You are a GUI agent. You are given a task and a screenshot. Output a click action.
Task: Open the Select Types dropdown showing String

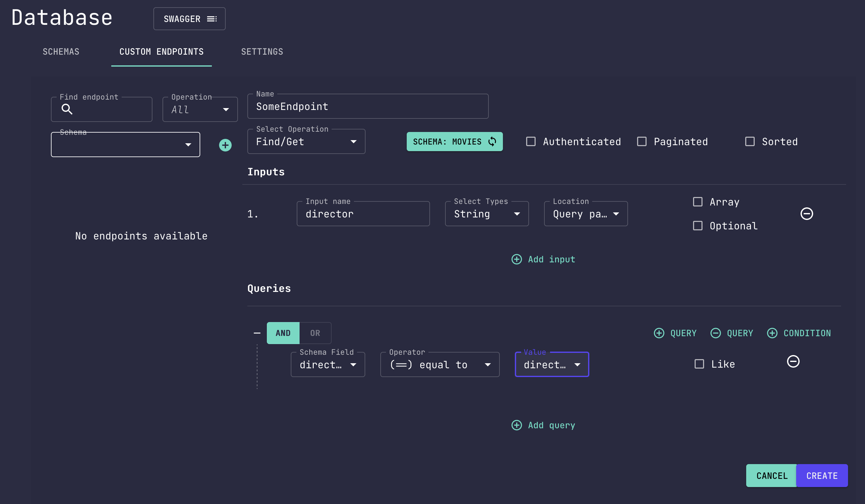pyautogui.click(x=487, y=214)
